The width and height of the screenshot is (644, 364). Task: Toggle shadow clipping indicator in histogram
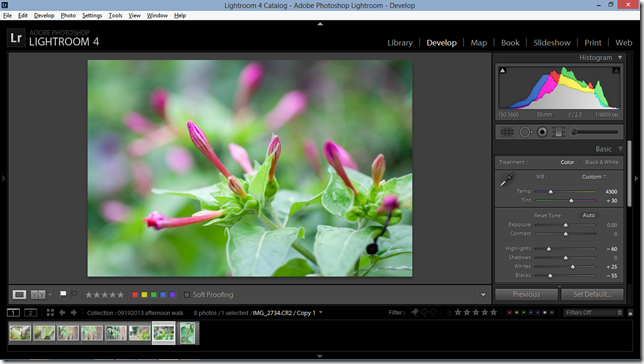pyautogui.click(x=502, y=71)
